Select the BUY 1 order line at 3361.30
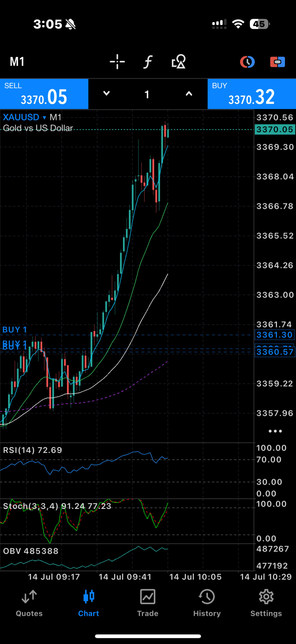296x644 pixels. click(x=15, y=330)
